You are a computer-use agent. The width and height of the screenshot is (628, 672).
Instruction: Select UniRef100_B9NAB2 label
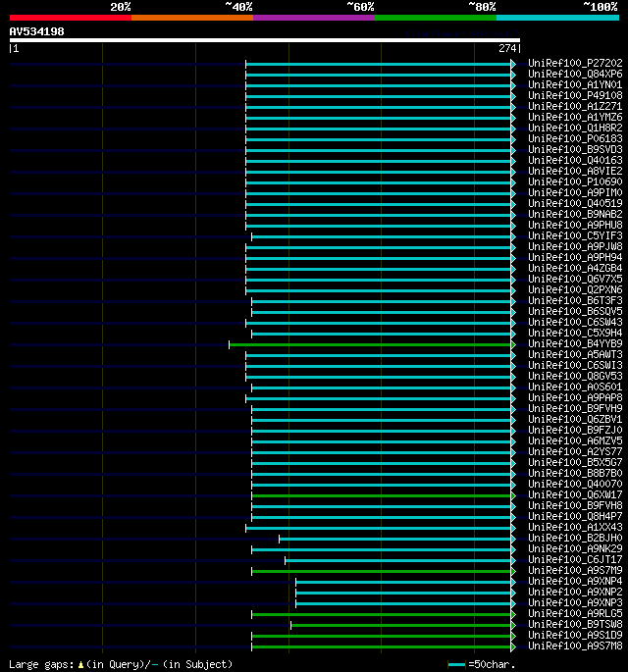point(575,214)
